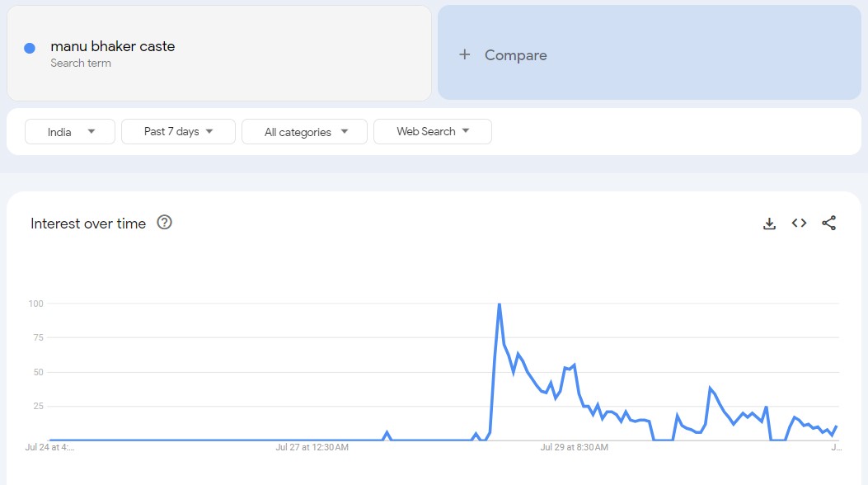The image size is (868, 485).
Task: Change the Web Search type dropdown
Action: click(432, 132)
